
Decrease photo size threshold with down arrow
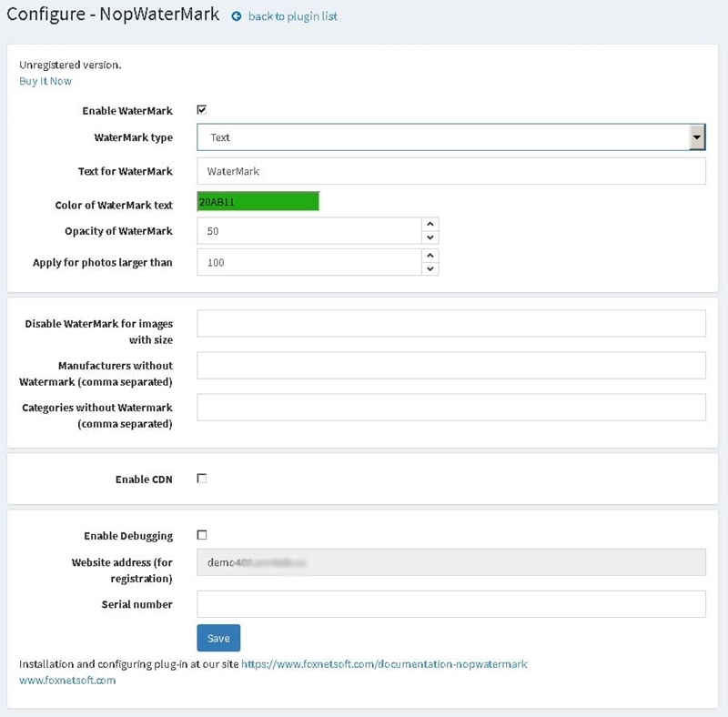(430, 269)
